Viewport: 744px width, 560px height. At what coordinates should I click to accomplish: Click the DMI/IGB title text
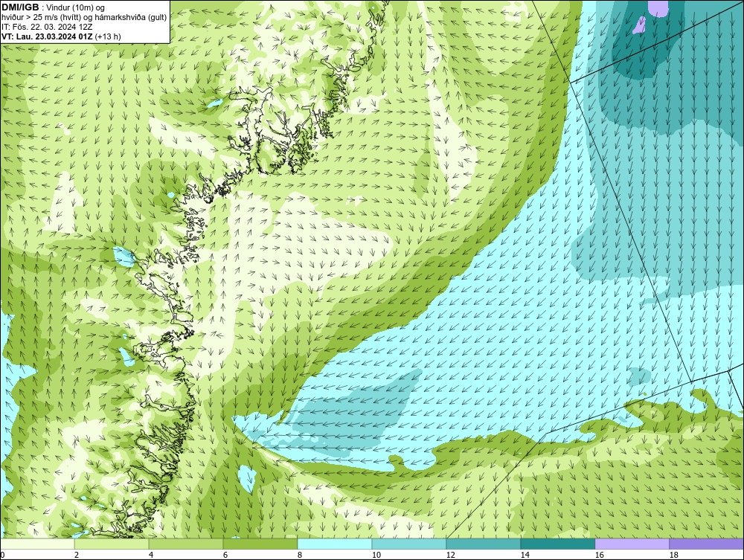pos(20,7)
